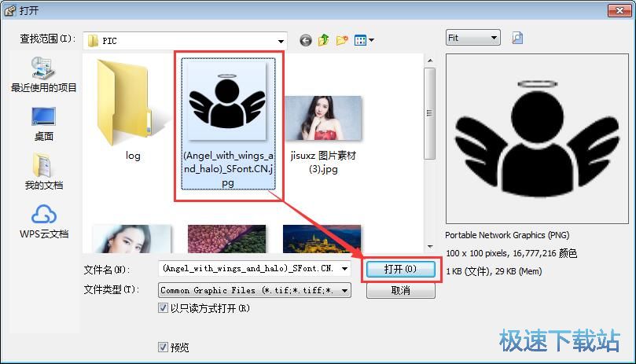Select the log folder

pos(132,111)
